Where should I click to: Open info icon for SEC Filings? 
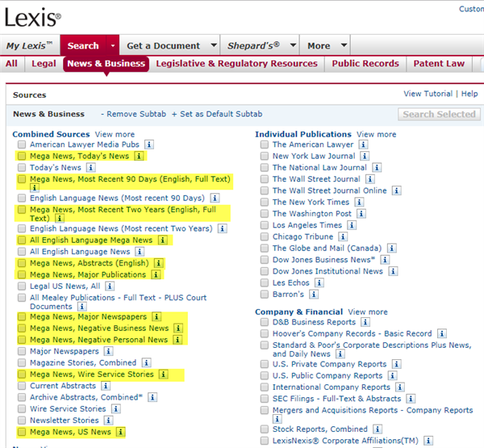(411, 399)
